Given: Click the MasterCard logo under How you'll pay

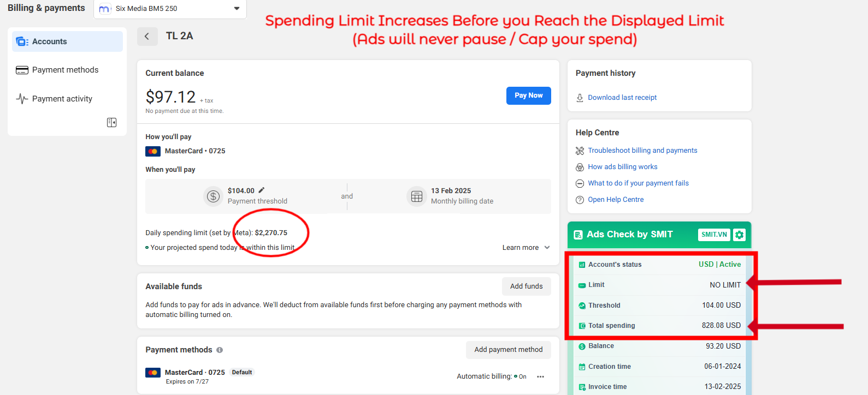Looking at the screenshot, I should [x=153, y=151].
